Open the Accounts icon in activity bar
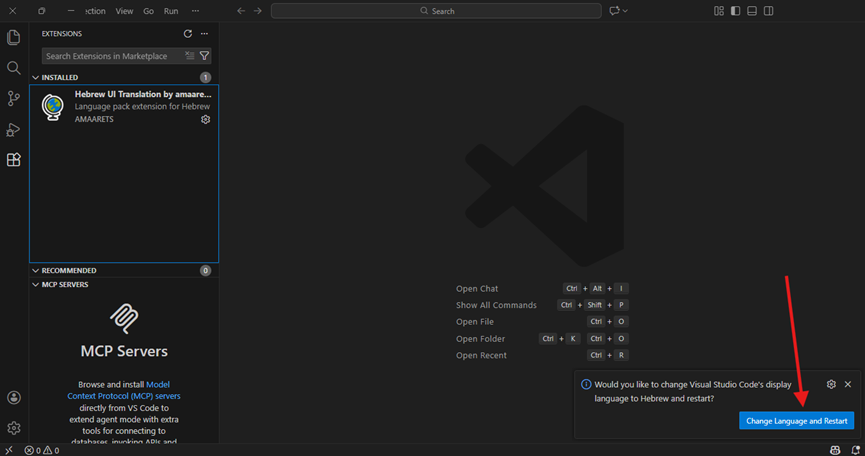 coord(14,397)
